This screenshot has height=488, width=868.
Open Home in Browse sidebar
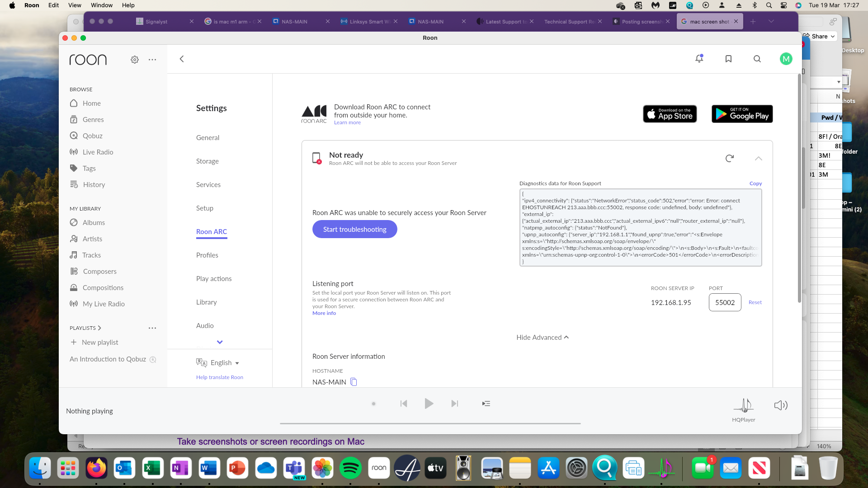point(92,103)
